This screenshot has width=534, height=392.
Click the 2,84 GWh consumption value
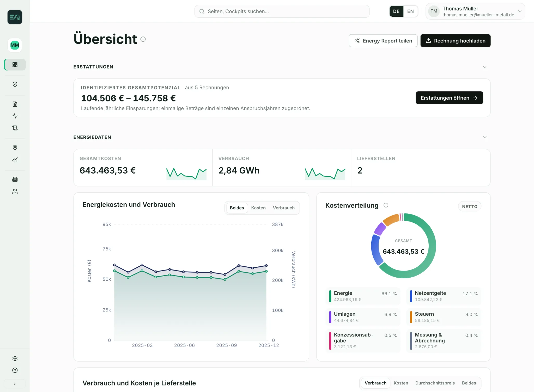pos(239,170)
